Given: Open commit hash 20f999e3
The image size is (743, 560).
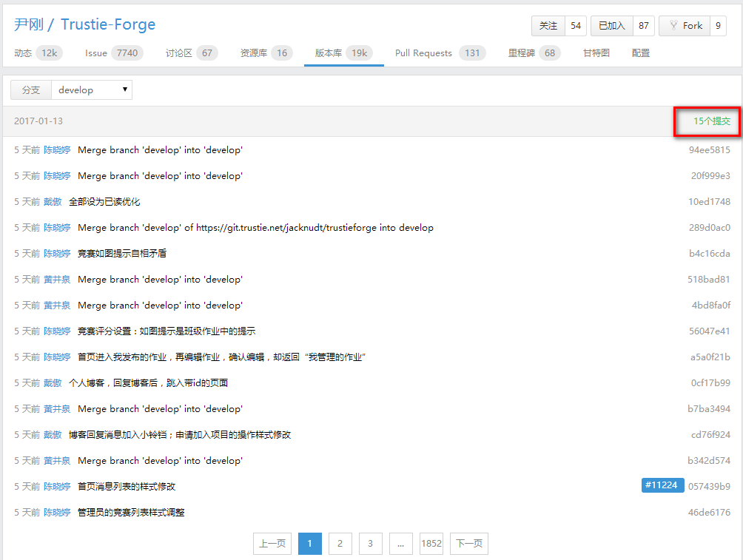Looking at the screenshot, I should (710, 176).
